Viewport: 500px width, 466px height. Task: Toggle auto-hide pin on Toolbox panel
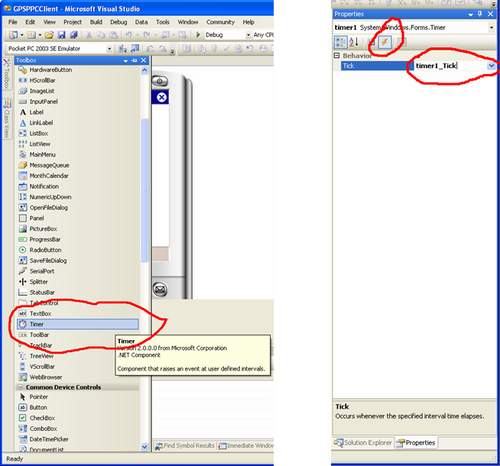(135, 60)
